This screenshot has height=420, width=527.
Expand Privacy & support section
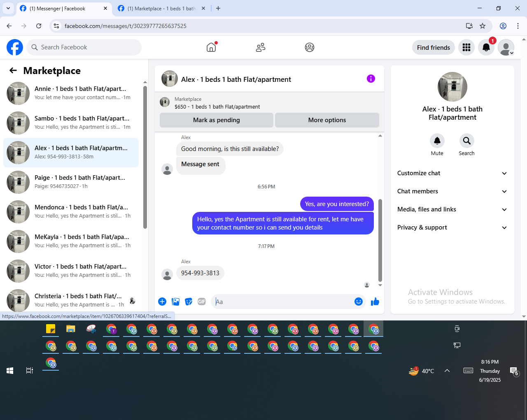pos(452,227)
